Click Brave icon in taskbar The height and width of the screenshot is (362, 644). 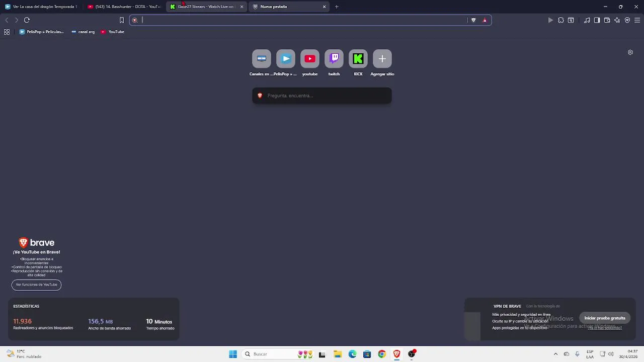tap(396, 354)
